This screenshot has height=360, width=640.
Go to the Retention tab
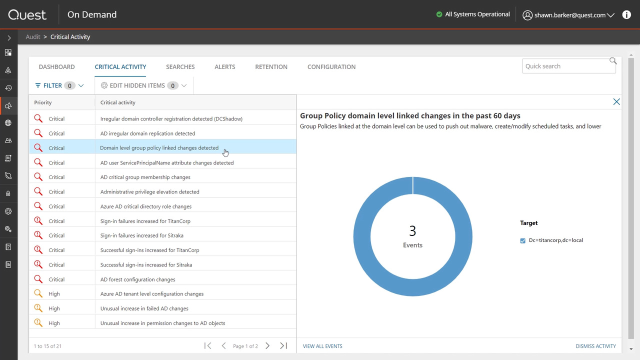[x=271, y=67]
